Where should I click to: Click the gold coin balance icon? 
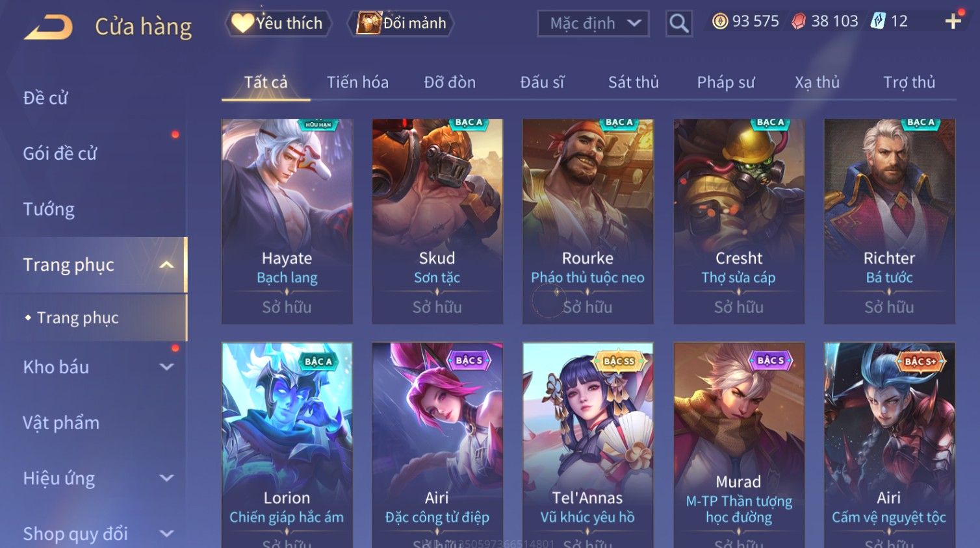tap(719, 21)
